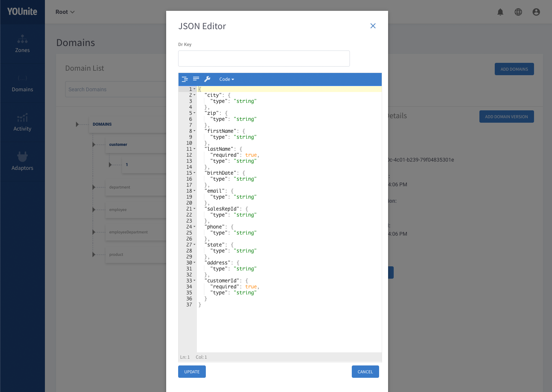Open Adaptors from the sidebar
The height and width of the screenshot is (392, 552).
tap(22, 162)
